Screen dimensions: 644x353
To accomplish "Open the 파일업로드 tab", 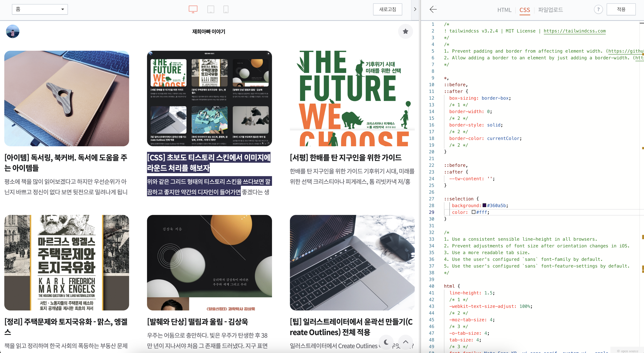I will (x=551, y=10).
